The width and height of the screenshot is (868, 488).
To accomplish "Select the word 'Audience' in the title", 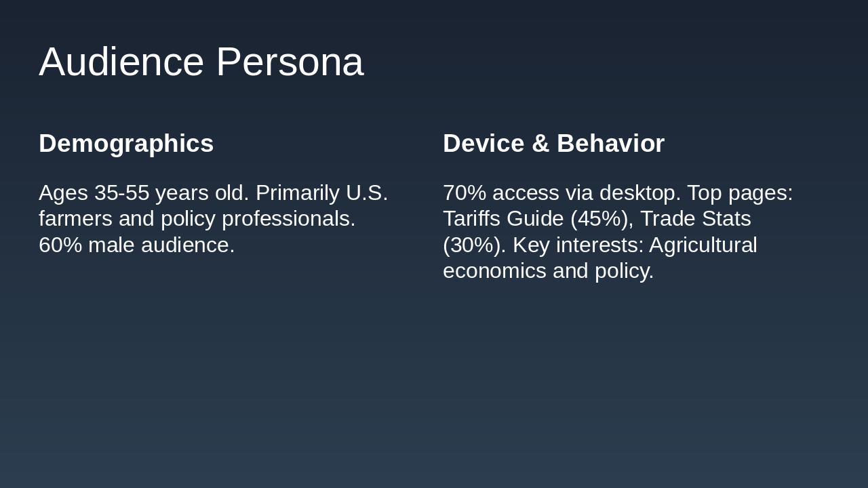I will pyautogui.click(x=121, y=62).
